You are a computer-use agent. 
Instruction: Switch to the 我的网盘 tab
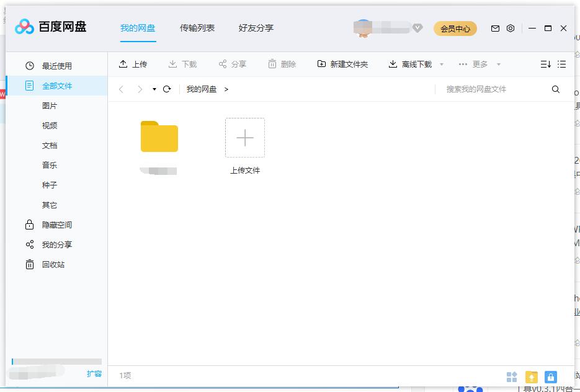[x=138, y=28]
